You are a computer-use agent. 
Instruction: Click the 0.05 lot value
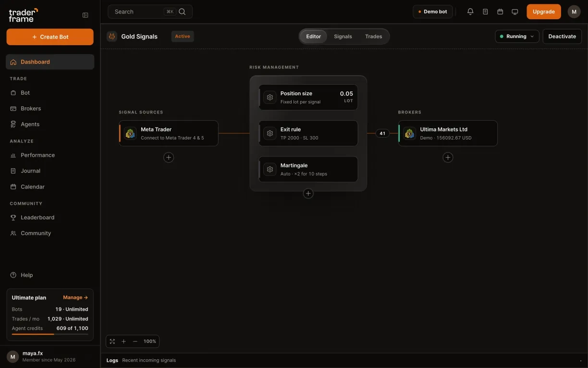(346, 94)
